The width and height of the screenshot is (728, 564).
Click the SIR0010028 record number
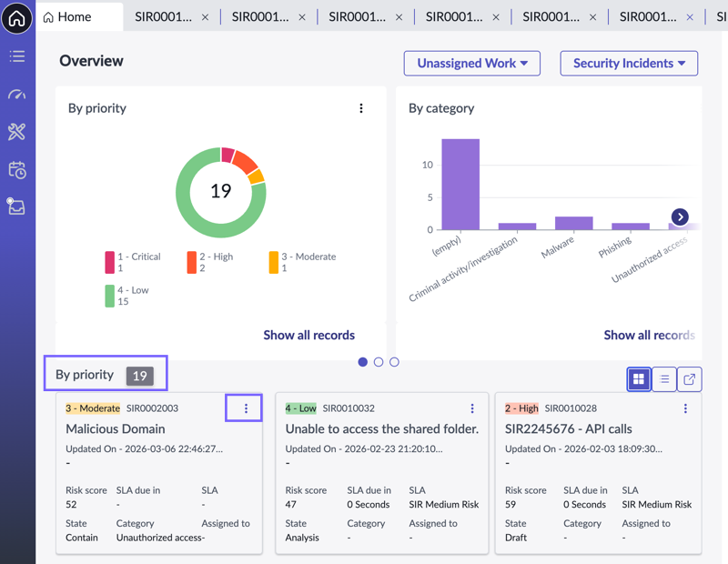[x=571, y=408]
